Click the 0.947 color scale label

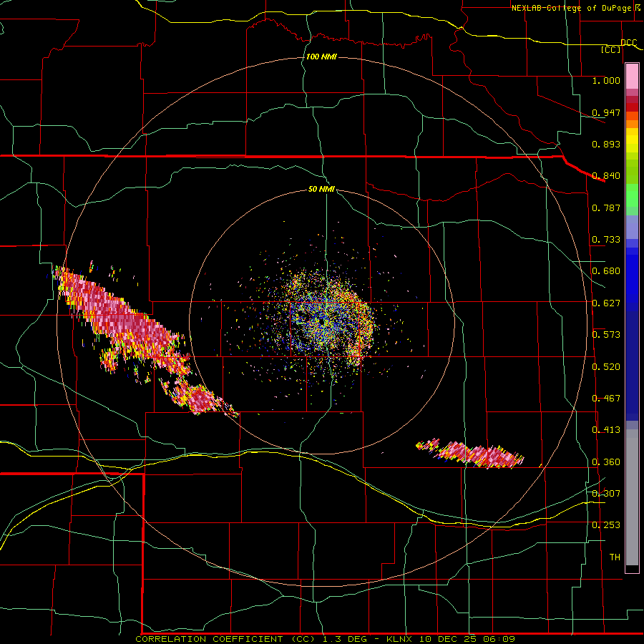pyautogui.click(x=606, y=112)
